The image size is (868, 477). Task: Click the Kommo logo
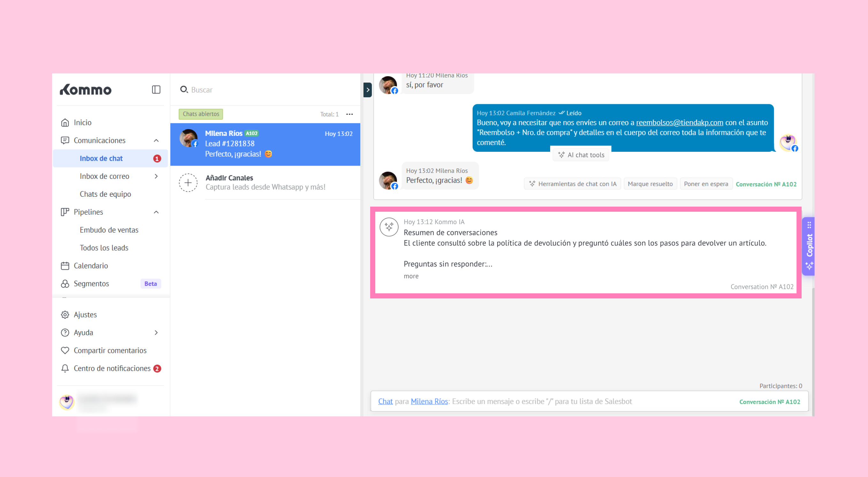86,90
